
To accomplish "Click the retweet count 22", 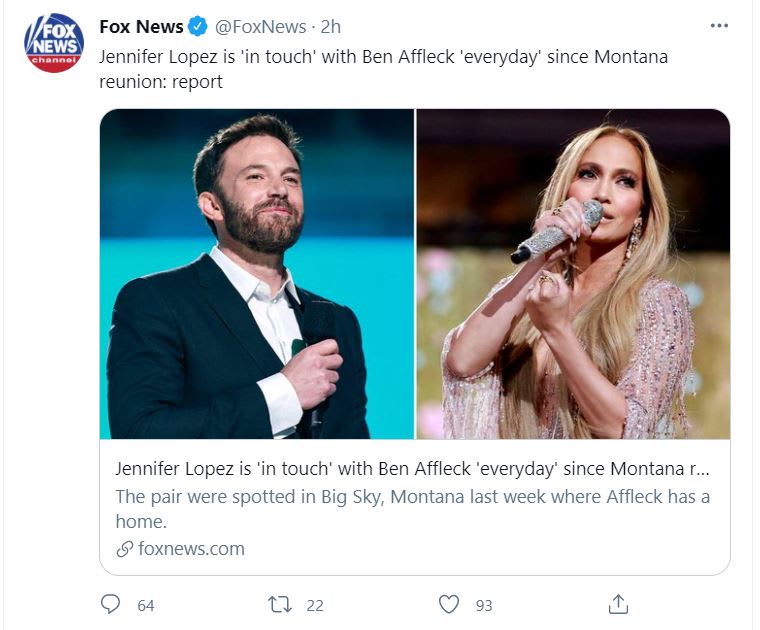I will click(315, 605).
